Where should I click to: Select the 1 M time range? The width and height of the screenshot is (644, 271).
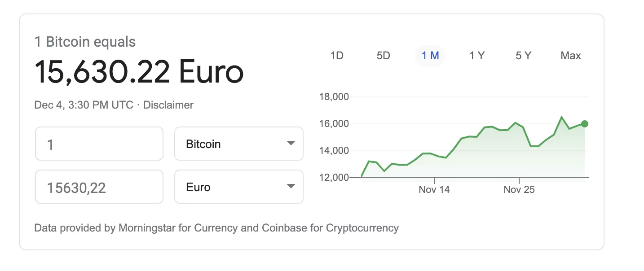(430, 56)
